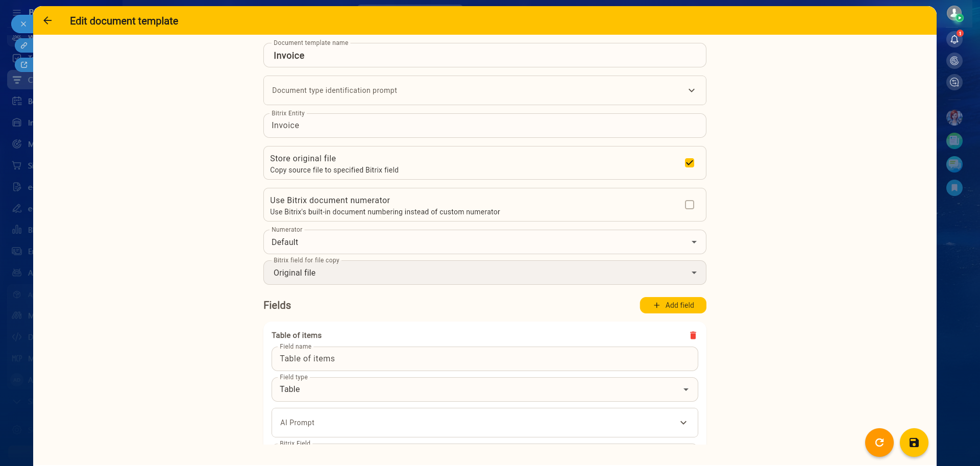Open the slider in a new window
The height and width of the screenshot is (466, 980).
(24, 65)
